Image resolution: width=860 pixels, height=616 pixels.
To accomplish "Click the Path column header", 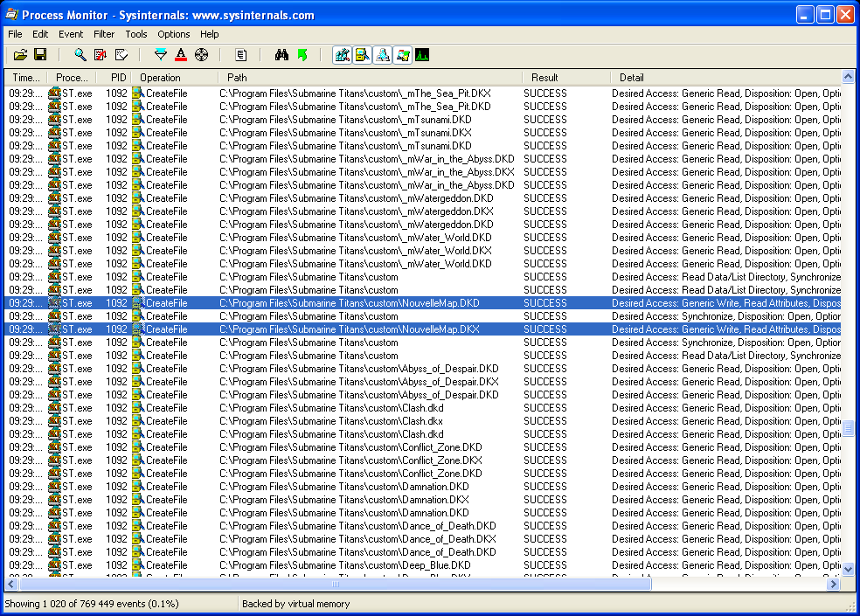I will click(371, 78).
